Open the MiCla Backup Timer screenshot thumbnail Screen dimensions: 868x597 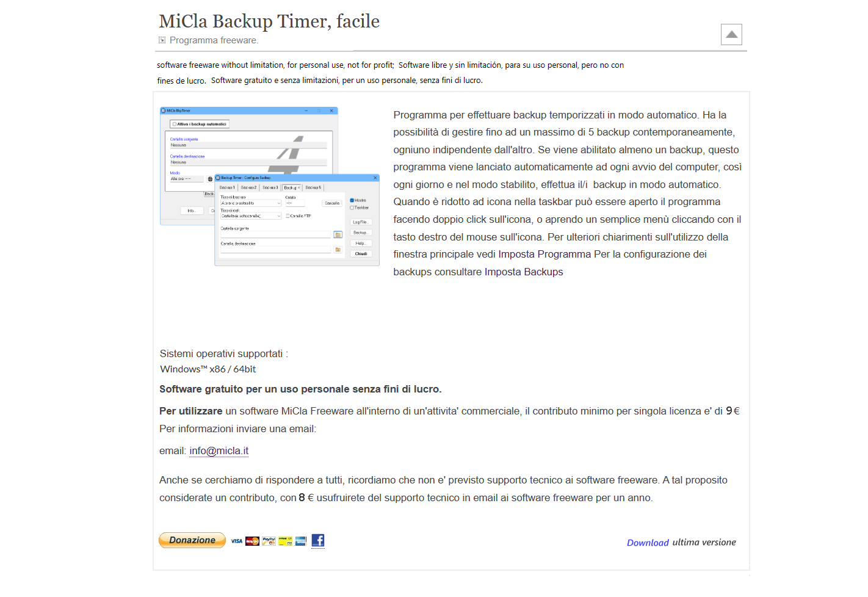(x=269, y=186)
